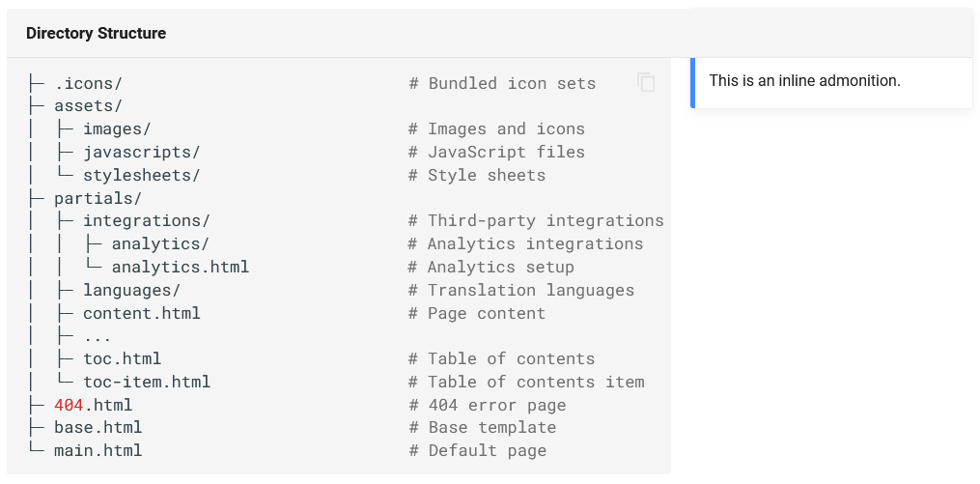This screenshot has height=484, width=980.
Task: Click the Directory Structure title
Action: [97, 33]
